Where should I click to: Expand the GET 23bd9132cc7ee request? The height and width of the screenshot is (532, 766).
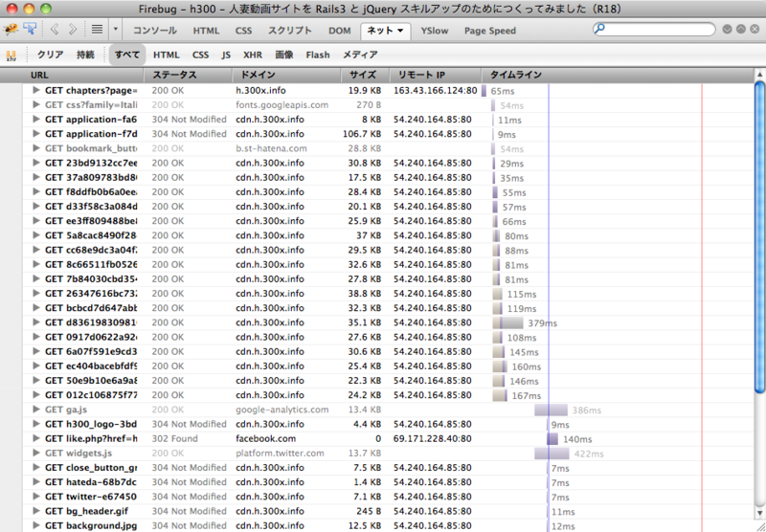click(x=36, y=163)
